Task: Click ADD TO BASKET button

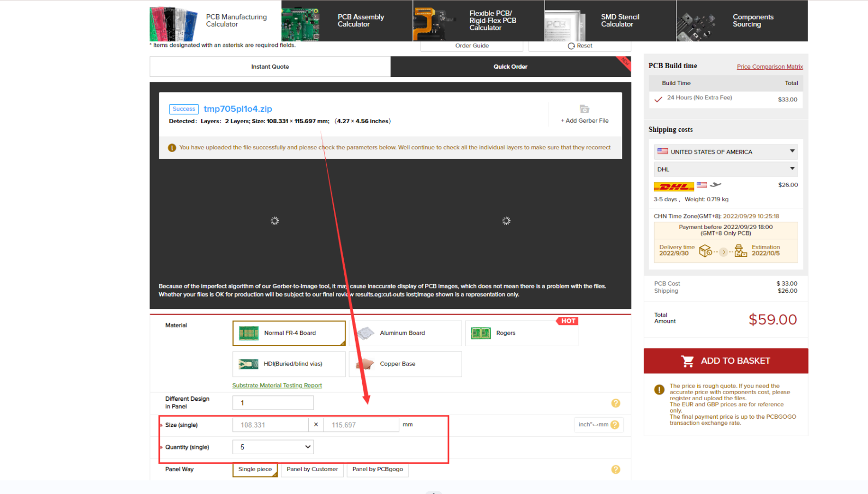Action: (726, 361)
